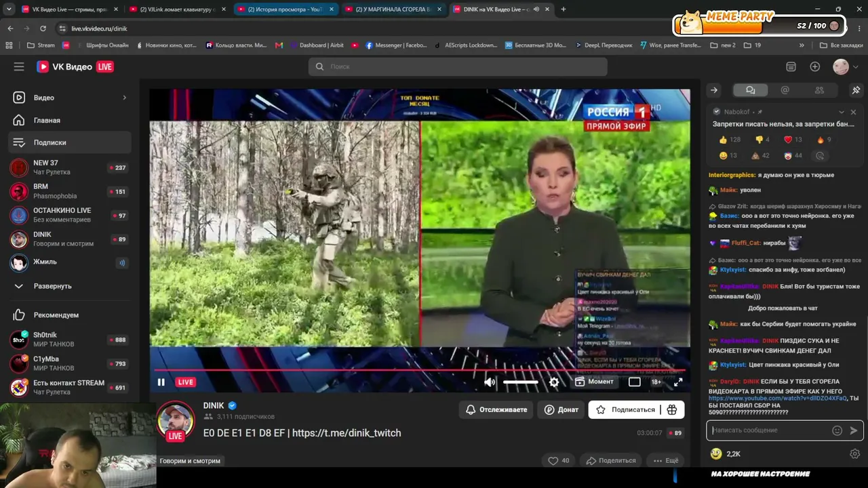Open Есть контакт STREAM channel
Screen dimensions: 868x488
pyautogui.click(x=70, y=387)
